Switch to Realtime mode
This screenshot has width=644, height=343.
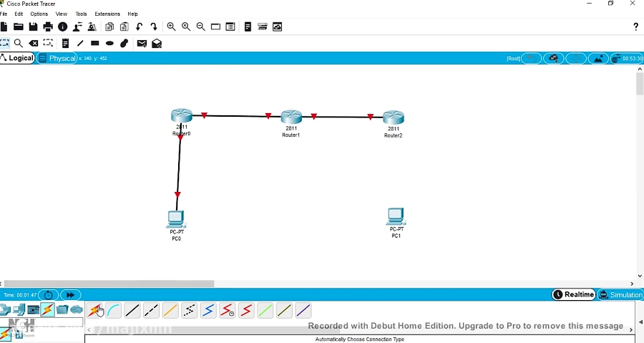[574, 295]
